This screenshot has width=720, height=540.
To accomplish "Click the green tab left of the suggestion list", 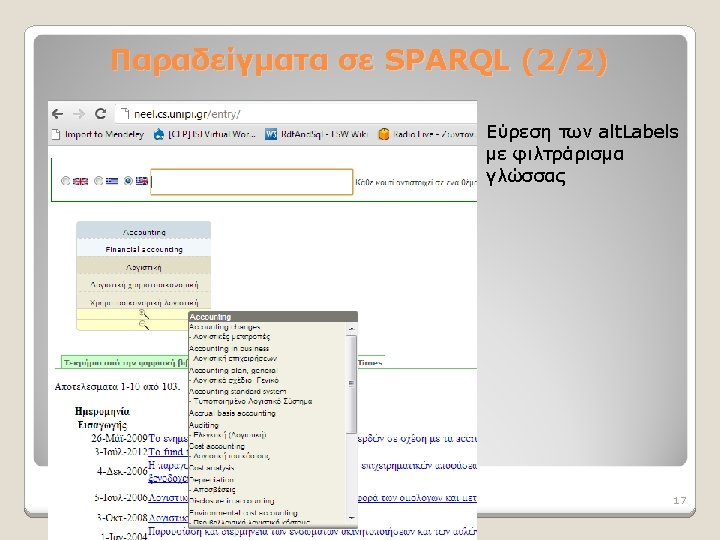I will 125,362.
